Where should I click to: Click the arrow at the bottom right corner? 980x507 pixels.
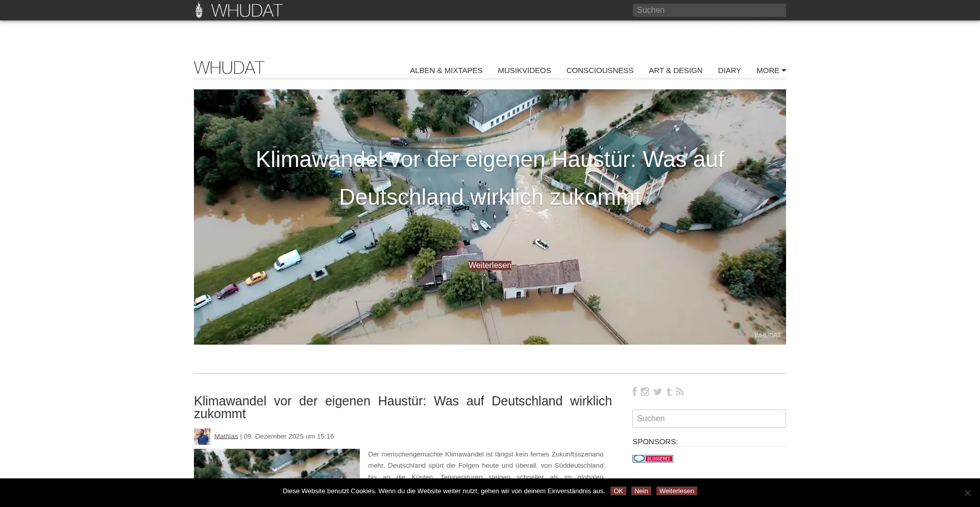point(967,492)
